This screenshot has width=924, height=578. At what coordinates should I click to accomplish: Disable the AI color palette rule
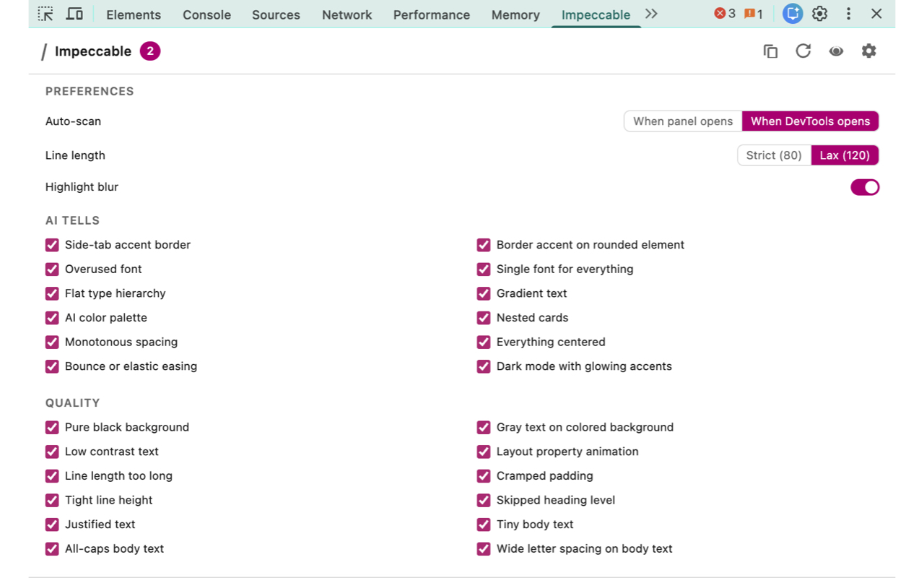coord(52,318)
